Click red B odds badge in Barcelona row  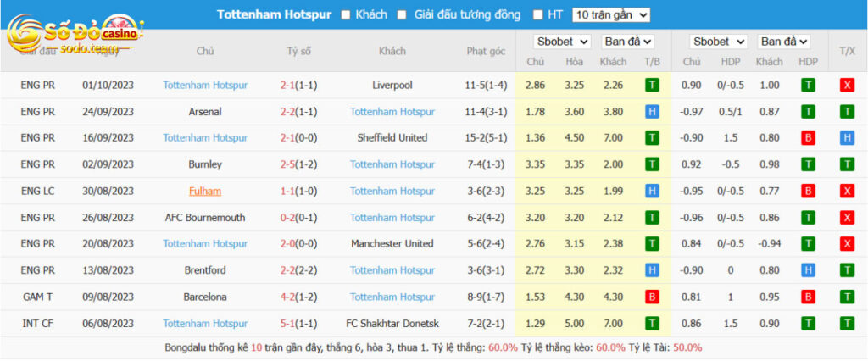652,297
